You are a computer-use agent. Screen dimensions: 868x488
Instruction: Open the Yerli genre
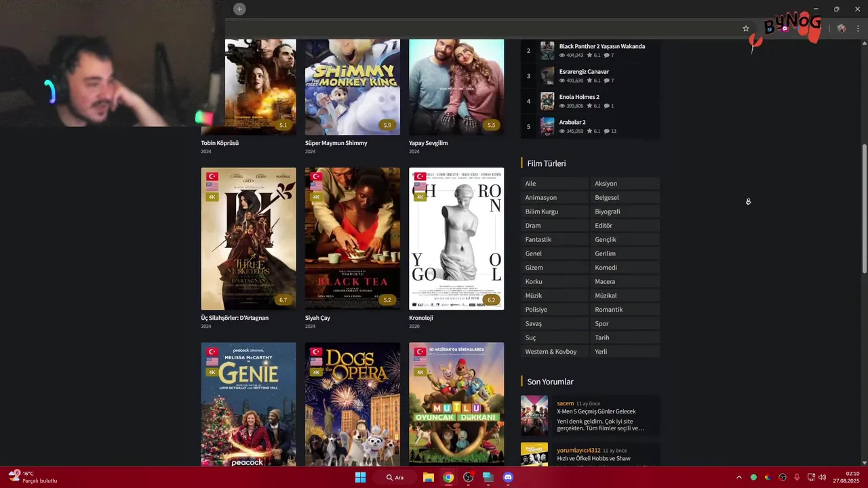click(625, 352)
